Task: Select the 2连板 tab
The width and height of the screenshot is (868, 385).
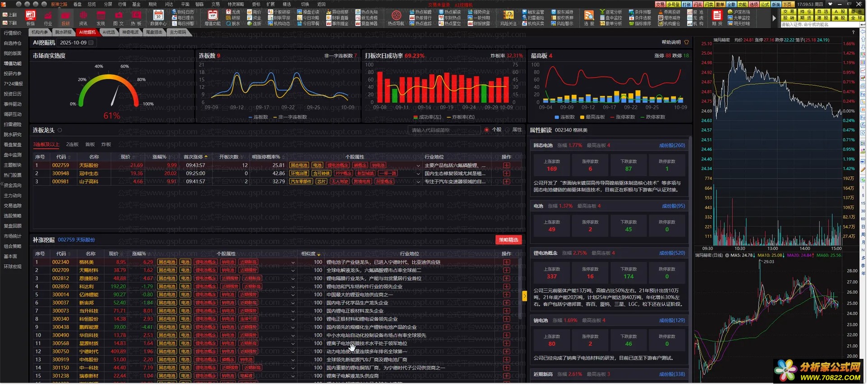Action: pyautogui.click(x=72, y=144)
